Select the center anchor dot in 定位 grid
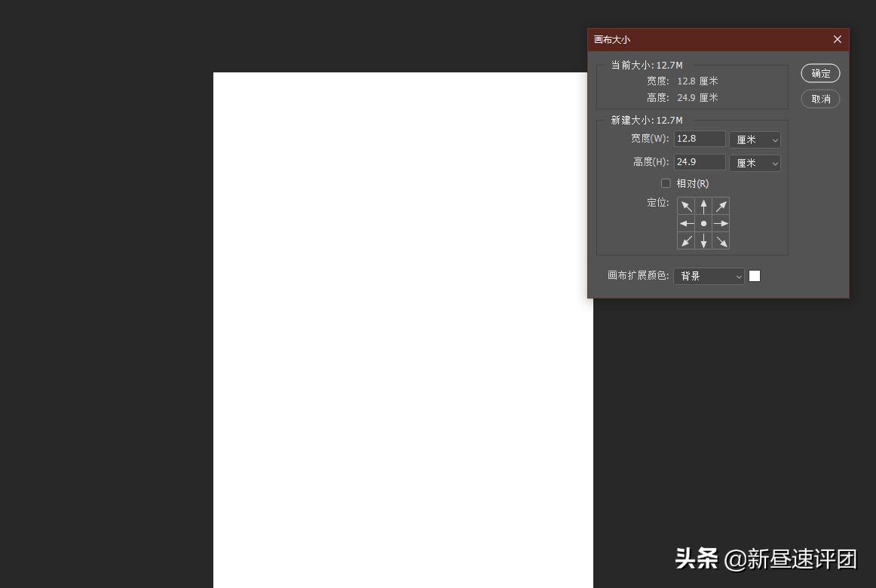Viewport: 876px width, 588px height. 703,223
